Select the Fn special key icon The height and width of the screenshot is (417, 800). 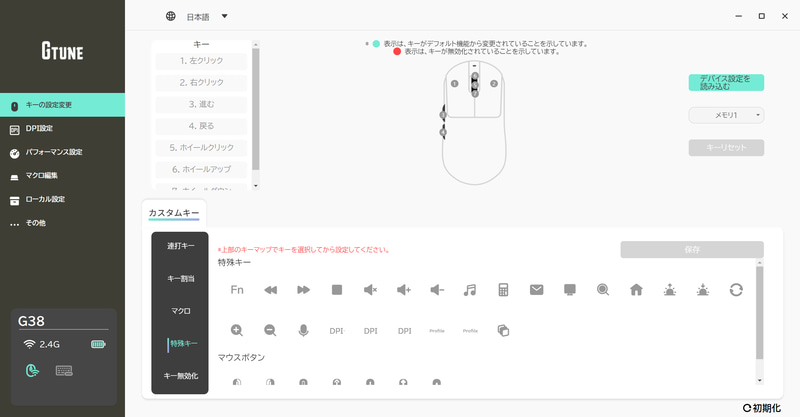(x=237, y=290)
